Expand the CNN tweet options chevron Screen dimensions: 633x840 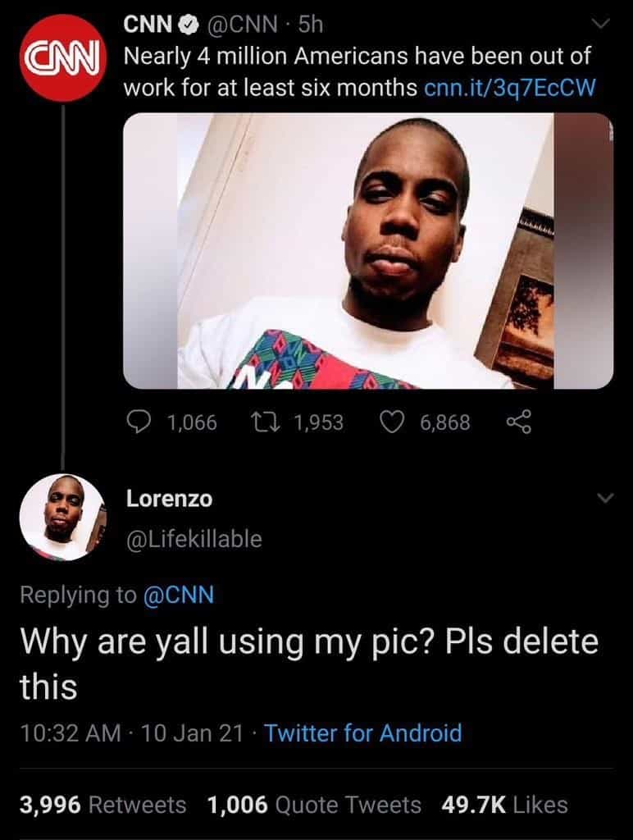pos(603,26)
